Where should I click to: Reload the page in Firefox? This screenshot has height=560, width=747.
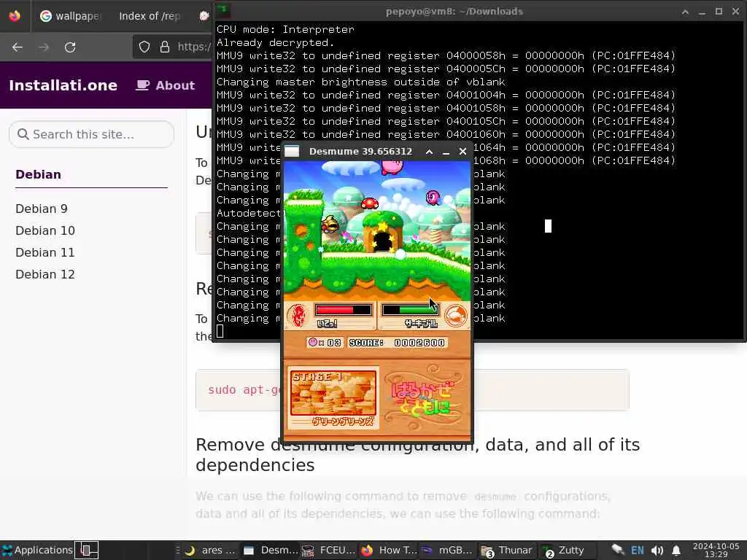[70, 47]
